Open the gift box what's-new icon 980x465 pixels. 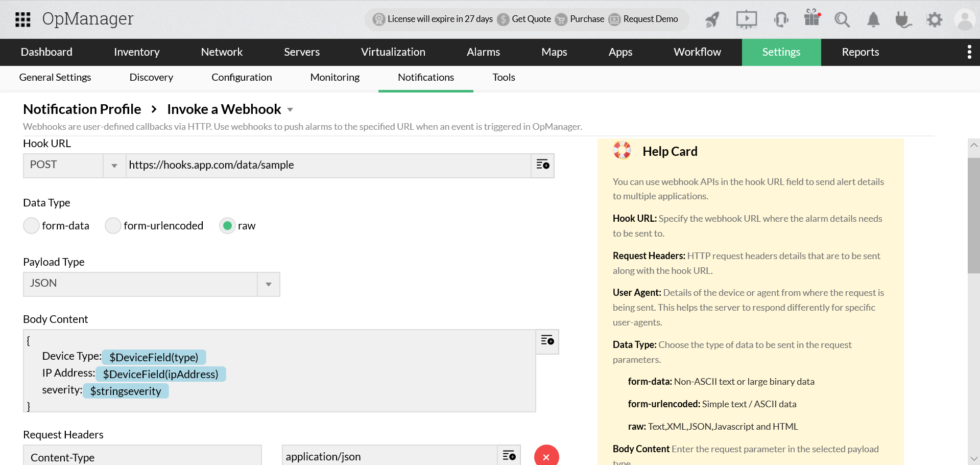tap(812, 18)
